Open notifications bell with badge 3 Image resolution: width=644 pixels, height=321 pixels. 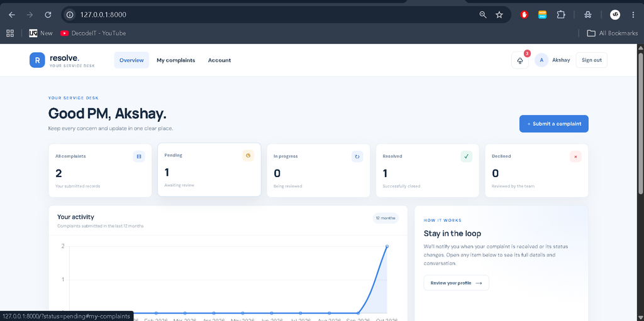(x=520, y=60)
